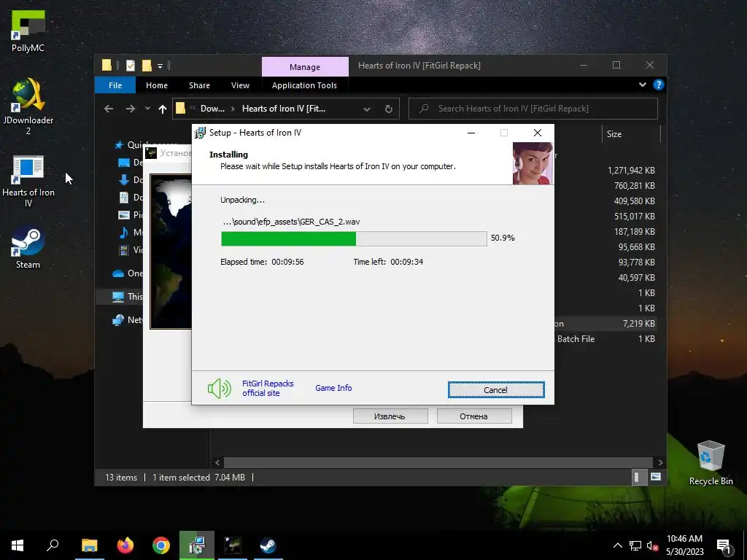The width and height of the screenshot is (747, 560).
Task: Open the Game Info link
Action: coord(333,388)
